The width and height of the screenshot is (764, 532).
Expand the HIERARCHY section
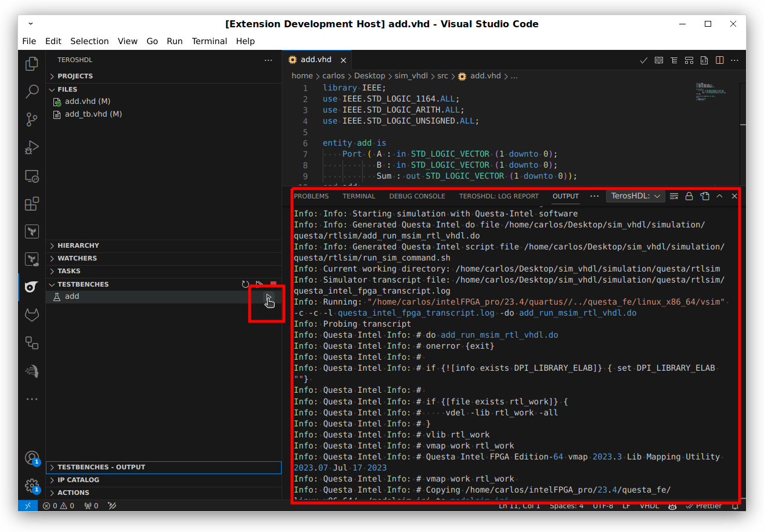click(164, 245)
